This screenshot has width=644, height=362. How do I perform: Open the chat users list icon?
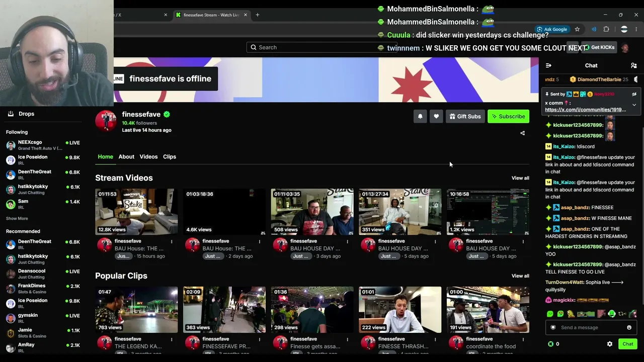click(x=633, y=65)
